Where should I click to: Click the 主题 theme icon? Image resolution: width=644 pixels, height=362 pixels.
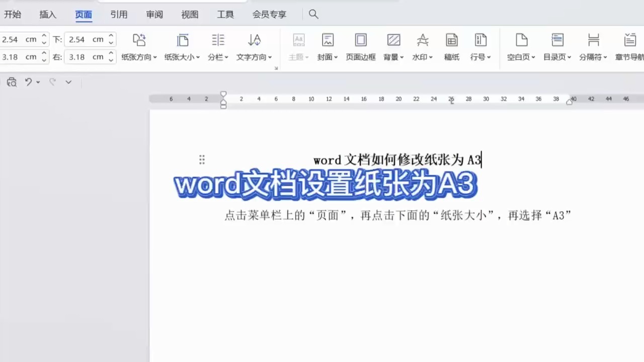point(299,40)
